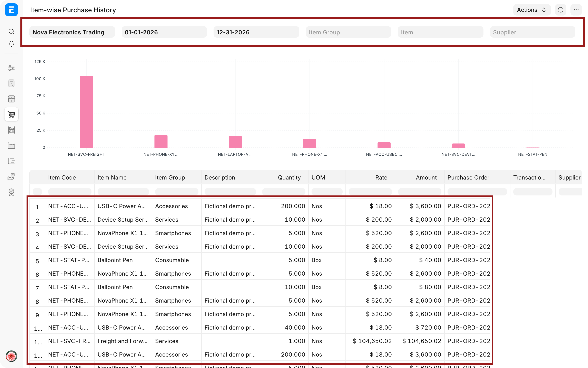The width and height of the screenshot is (588, 368).
Task: Open the Manufacturing factory sidebar icon
Action: click(x=11, y=145)
